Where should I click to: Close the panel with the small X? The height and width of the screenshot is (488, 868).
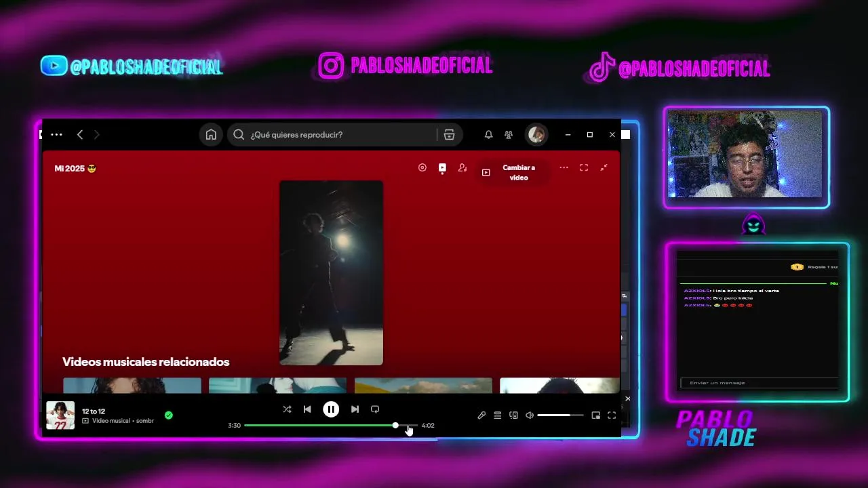click(x=627, y=399)
